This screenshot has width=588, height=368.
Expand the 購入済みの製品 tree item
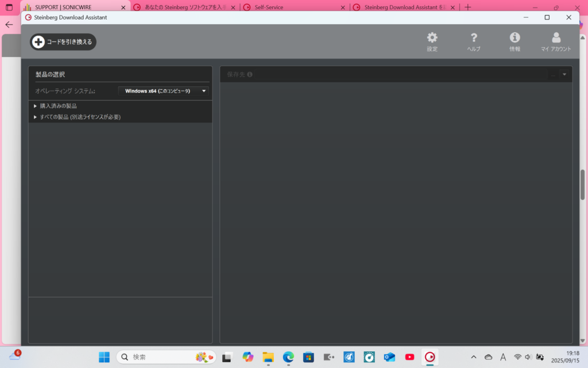point(36,106)
